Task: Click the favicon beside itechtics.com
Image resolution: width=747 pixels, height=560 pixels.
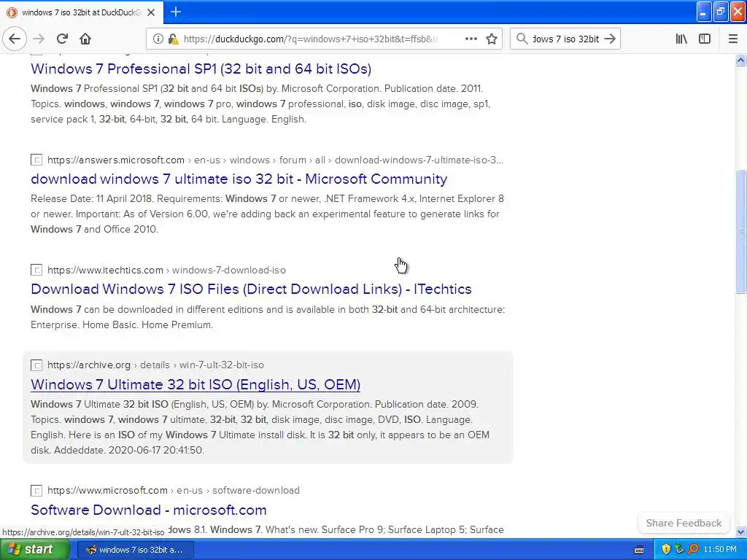Action: (36, 270)
